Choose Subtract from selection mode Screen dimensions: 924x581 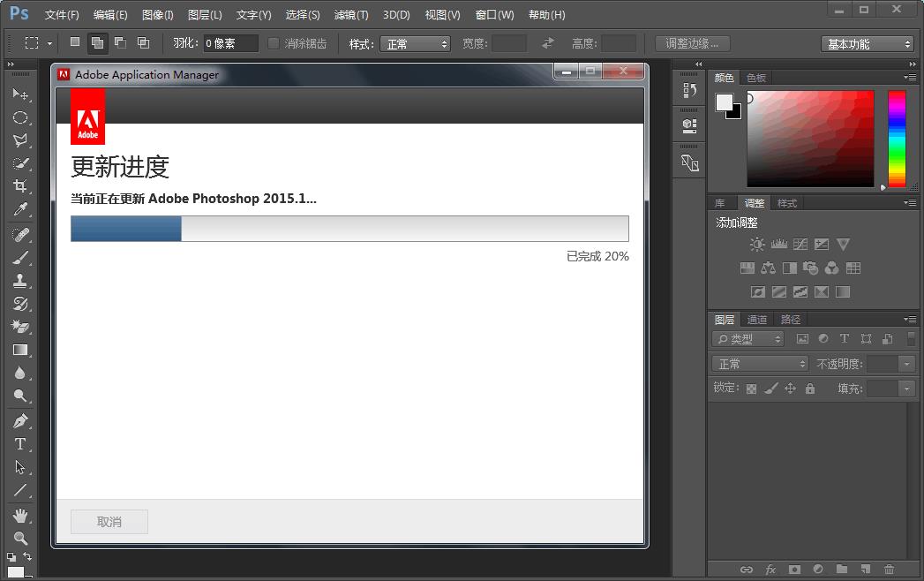point(120,42)
